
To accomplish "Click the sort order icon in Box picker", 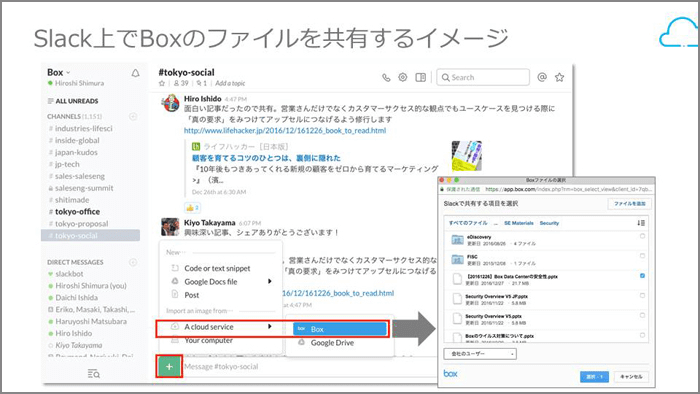I will tap(641, 223).
